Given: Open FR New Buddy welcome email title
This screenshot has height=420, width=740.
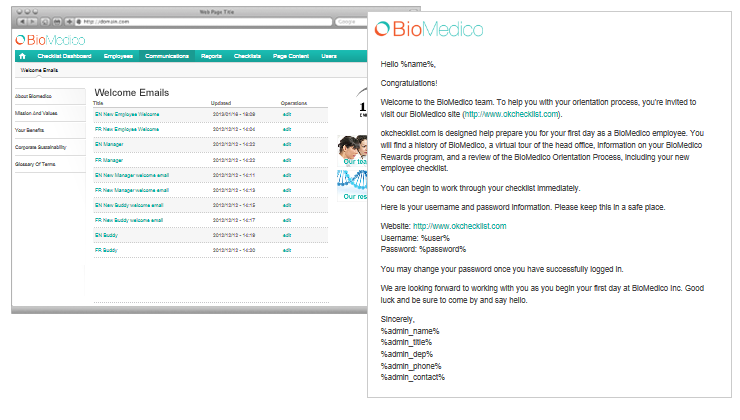Looking at the screenshot, I should [129, 220].
